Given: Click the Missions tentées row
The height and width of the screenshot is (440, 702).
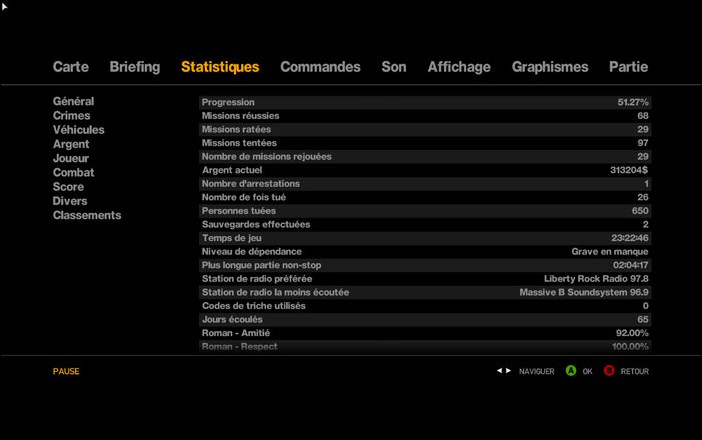Looking at the screenshot, I should [x=425, y=143].
